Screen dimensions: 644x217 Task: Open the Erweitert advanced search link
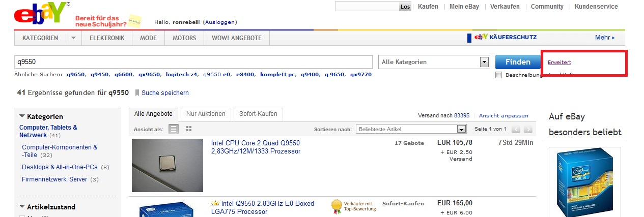point(559,62)
